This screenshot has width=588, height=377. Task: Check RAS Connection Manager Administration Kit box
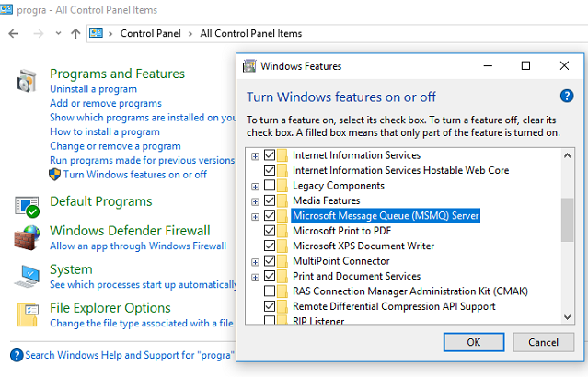pyautogui.click(x=270, y=291)
